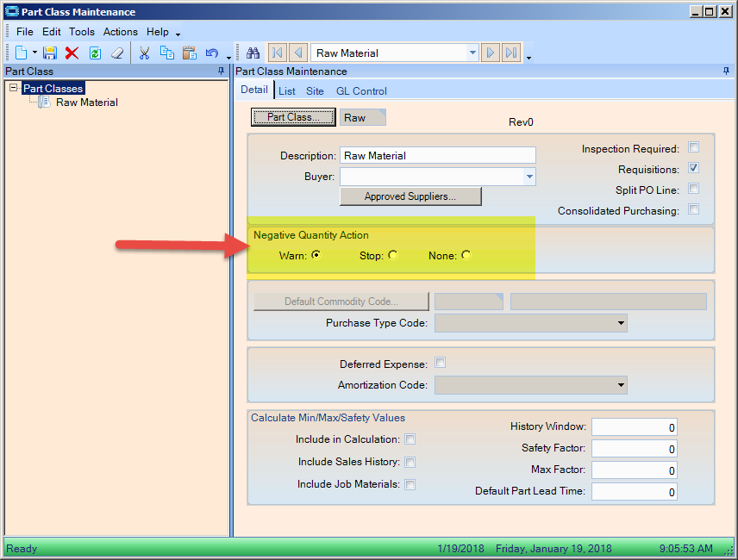Uncheck the Requisitions checkbox
The image size is (738, 560).
(693, 168)
